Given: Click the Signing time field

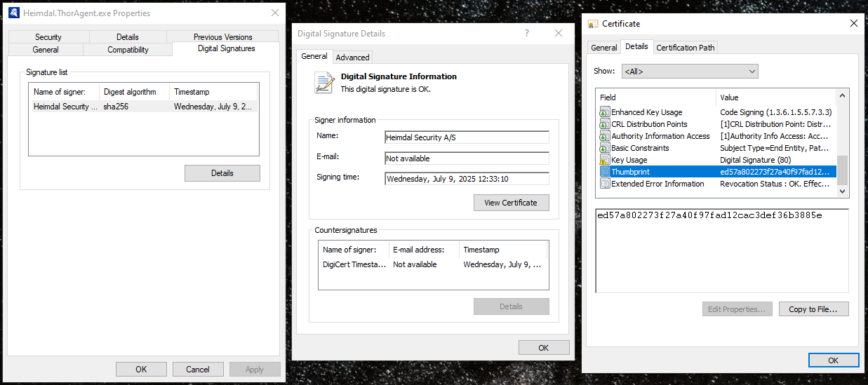Looking at the screenshot, I should [x=467, y=179].
